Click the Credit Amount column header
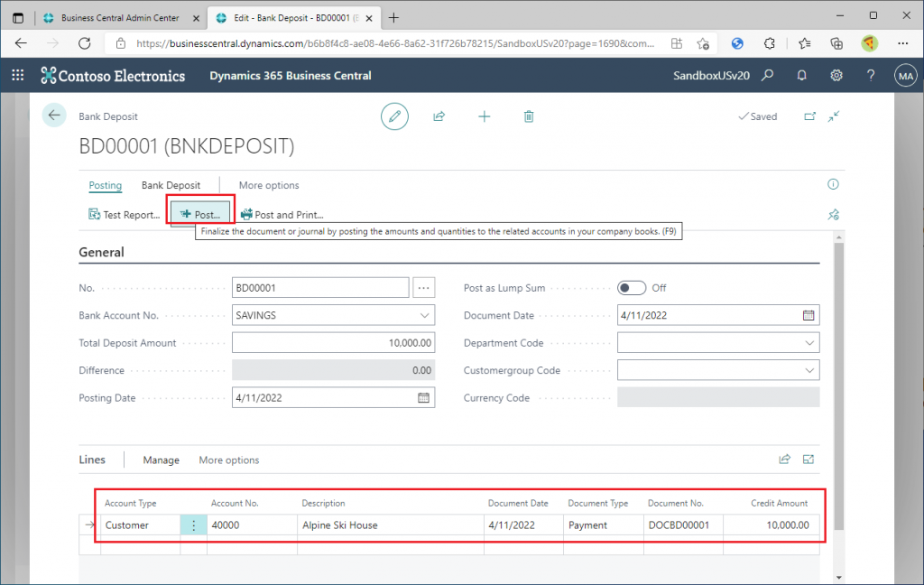Viewport: 924px width, 585px height. pos(779,503)
